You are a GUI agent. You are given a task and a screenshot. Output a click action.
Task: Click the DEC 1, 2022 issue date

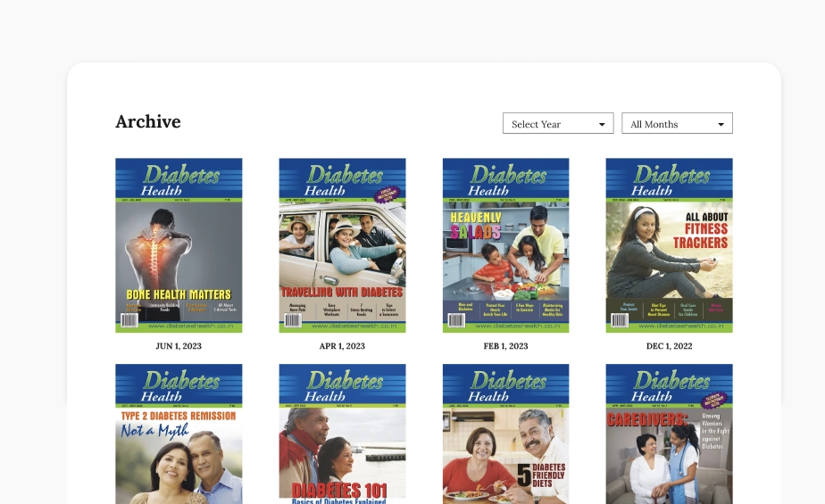point(669,346)
